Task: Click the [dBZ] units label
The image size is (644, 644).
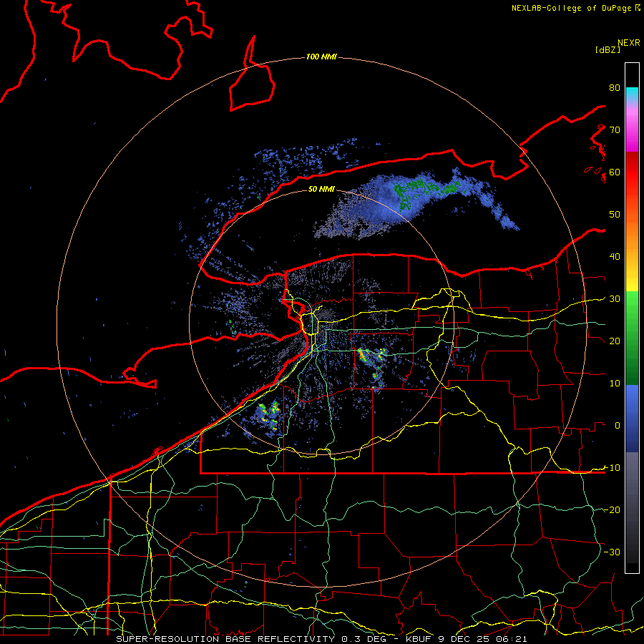Action: (608, 49)
